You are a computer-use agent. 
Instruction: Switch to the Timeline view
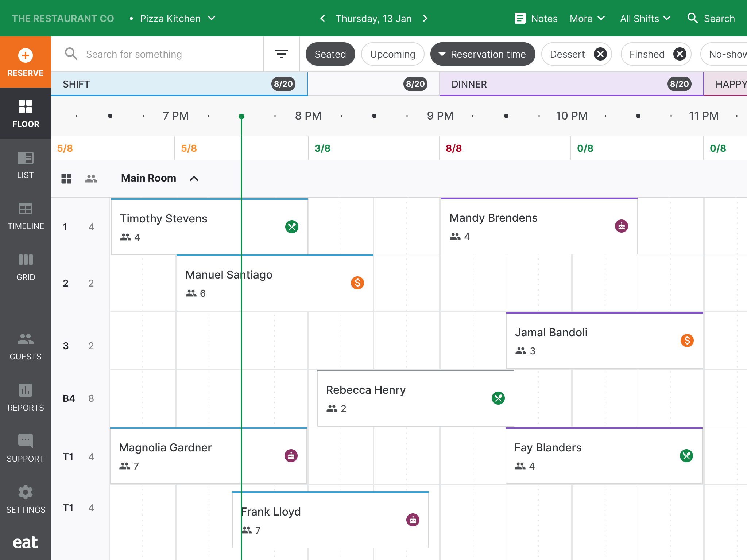[26, 216]
